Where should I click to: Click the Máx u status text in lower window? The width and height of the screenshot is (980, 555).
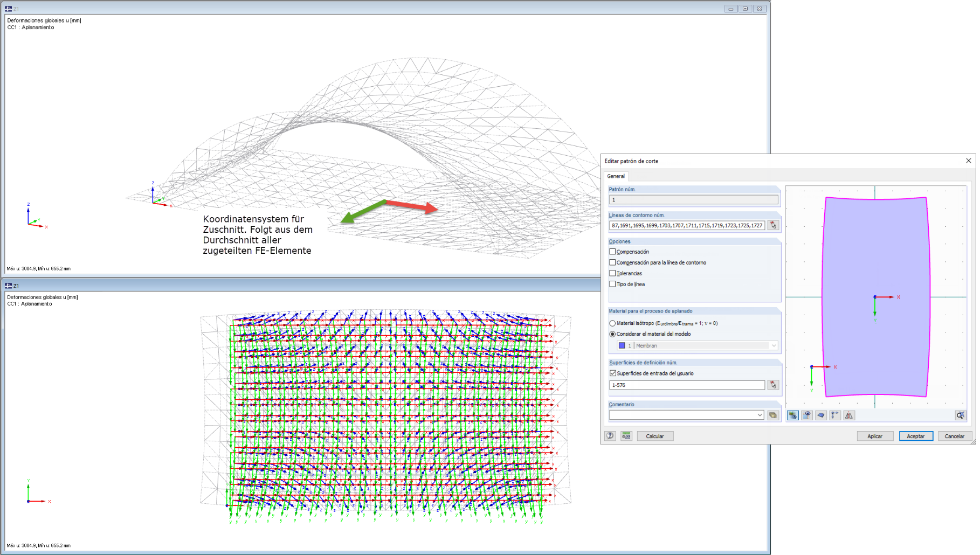point(38,545)
